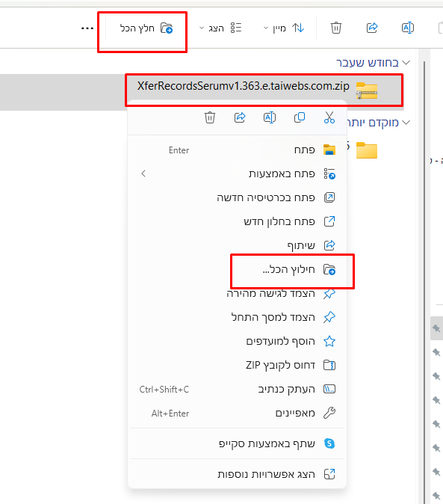
Task: Open the Sort (מיין) dropdown in toolbar
Action: [x=284, y=28]
